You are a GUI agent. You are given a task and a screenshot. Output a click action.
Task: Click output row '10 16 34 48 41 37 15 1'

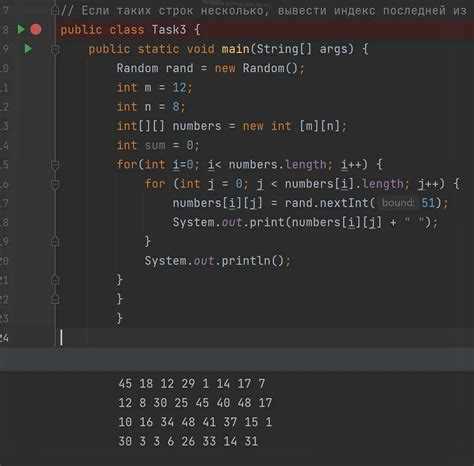point(195,422)
